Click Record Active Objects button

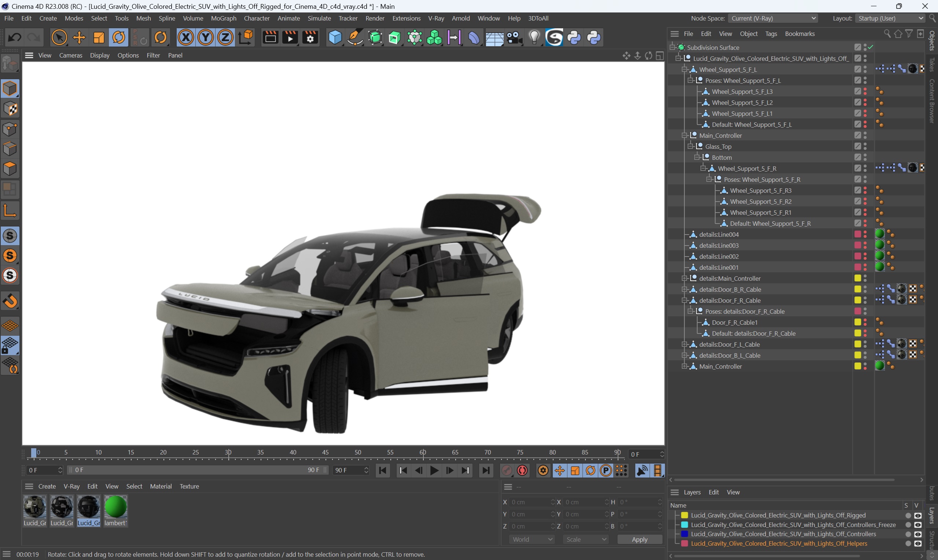click(x=507, y=470)
